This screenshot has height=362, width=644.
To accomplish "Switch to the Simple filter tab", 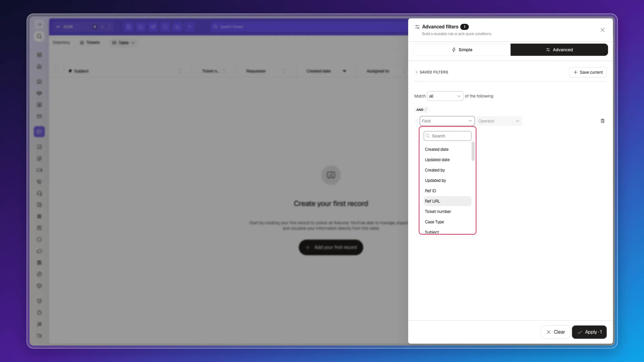I will tap(462, 50).
